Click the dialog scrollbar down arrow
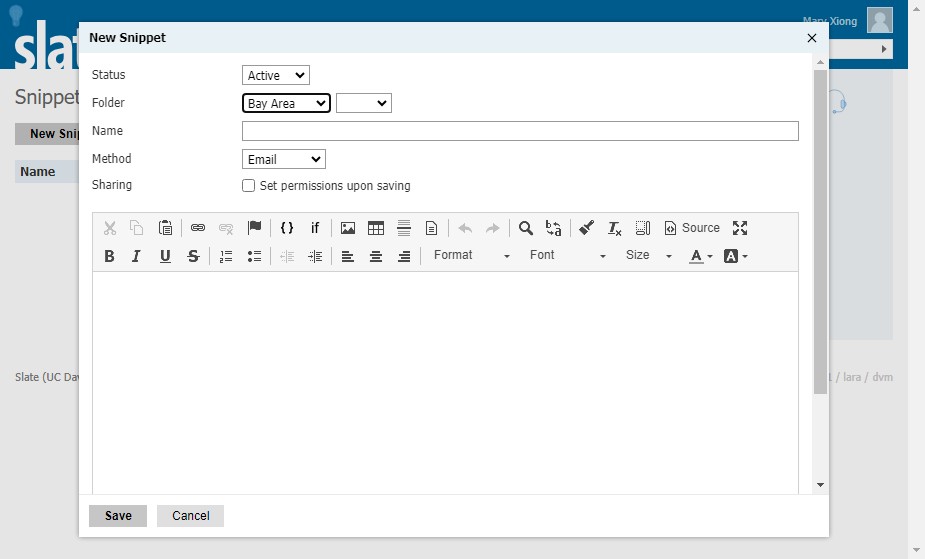The image size is (925, 559). tap(820, 485)
